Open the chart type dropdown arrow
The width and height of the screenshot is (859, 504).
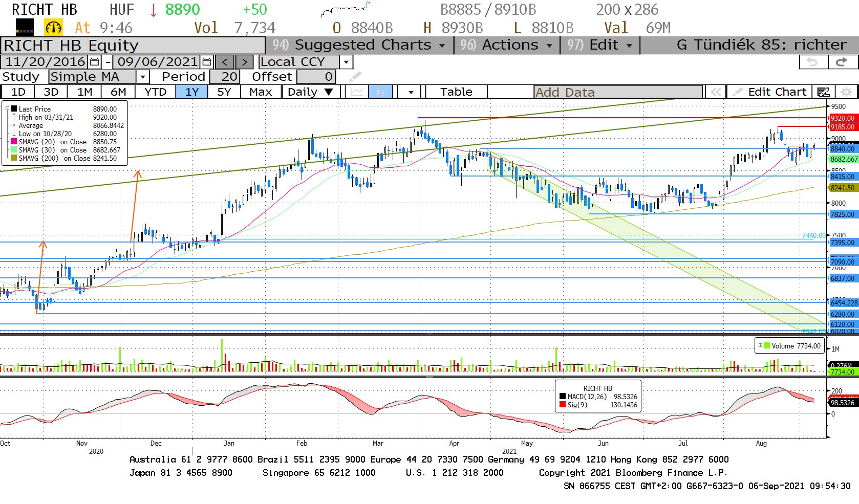[x=411, y=92]
